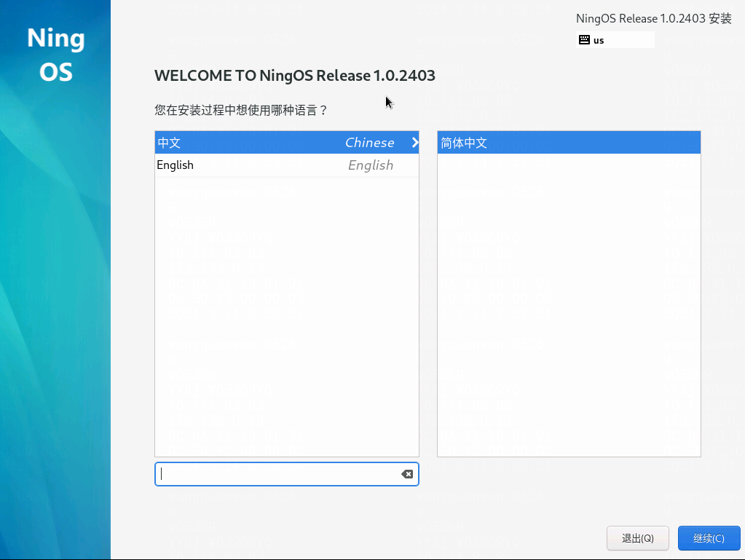745x560 pixels.
Task: Click the keyboard icon next to us
Action: point(584,40)
